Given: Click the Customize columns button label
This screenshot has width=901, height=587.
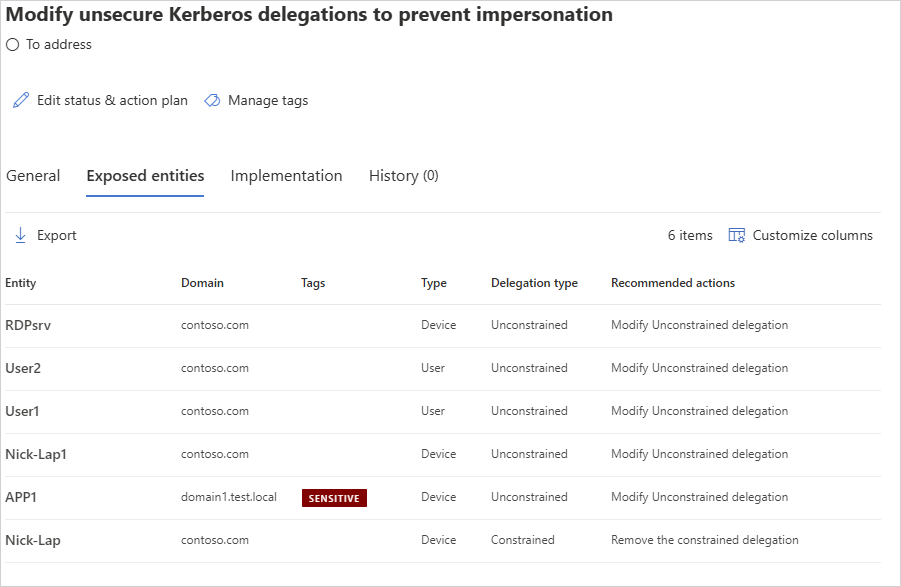Looking at the screenshot, I should click(x=812, y=235).
